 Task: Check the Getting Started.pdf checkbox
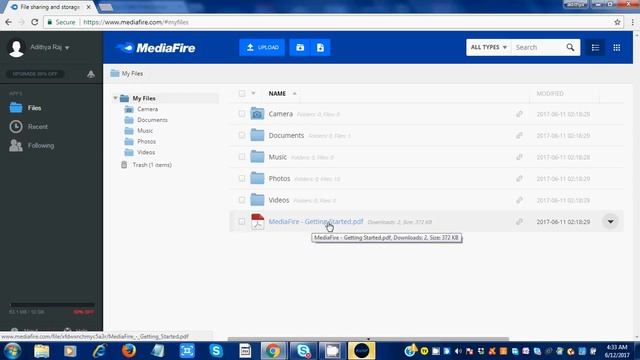pos(242,222)
